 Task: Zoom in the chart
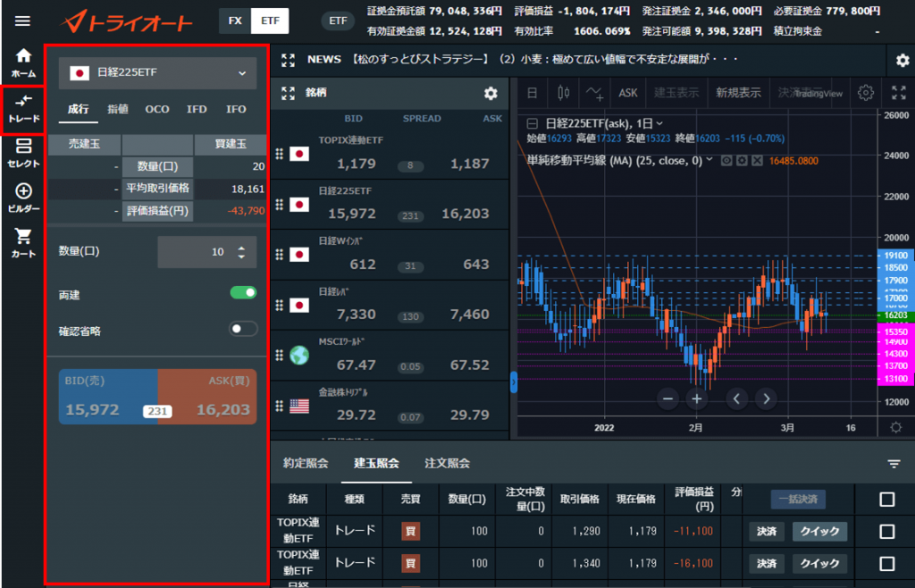coord(696,399)
